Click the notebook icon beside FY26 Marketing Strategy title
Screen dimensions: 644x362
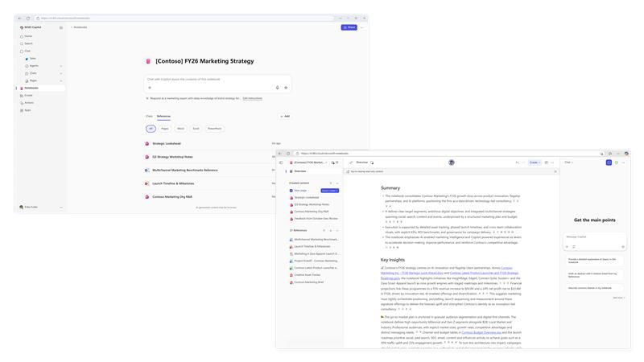coord(148,61)
